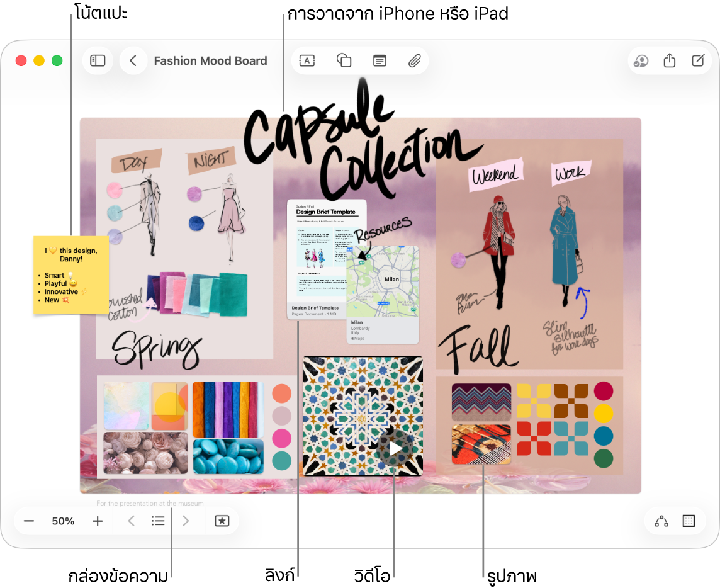Open the collaboration options

click(641, 60)
